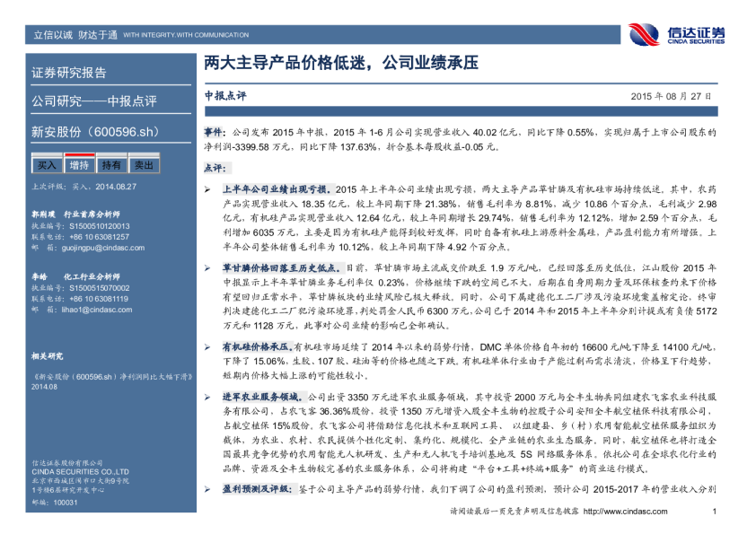
Task: Click the 公司研究——中报点评 section label
Action: 93,101
